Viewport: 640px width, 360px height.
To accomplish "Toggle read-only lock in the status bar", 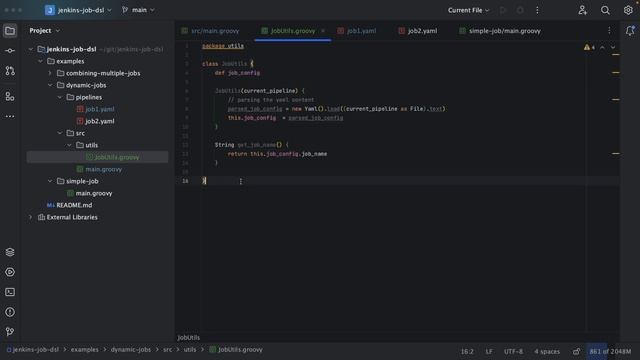I will click(576, 351).
